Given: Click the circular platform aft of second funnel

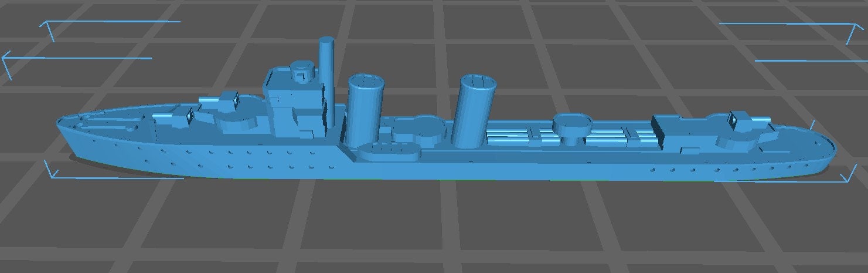Looking at the screenshot, I should 571,126.
